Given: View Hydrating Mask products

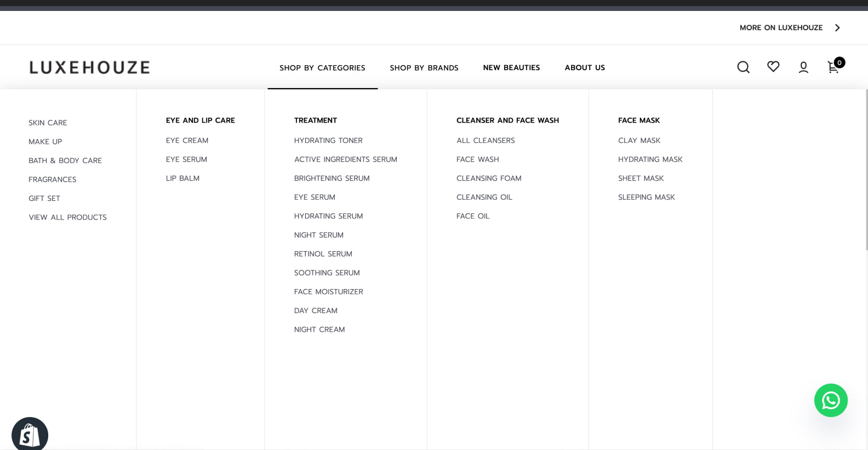Looking at the screenshot, I should [650, 159].
